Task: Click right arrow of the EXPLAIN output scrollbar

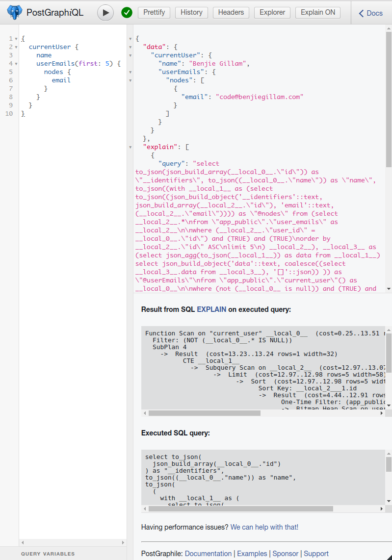Action: tap(382, 413)
